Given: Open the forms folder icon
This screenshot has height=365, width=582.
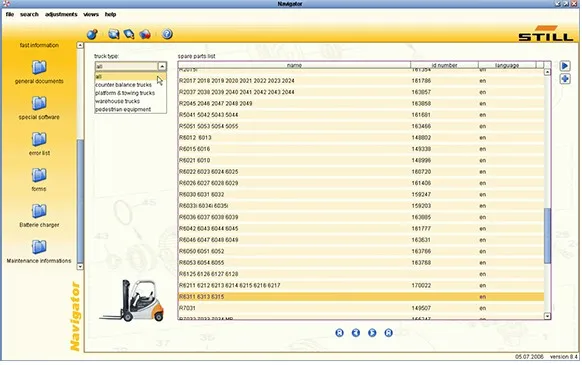Looking at the screenshot, I should tap(39, 175).
